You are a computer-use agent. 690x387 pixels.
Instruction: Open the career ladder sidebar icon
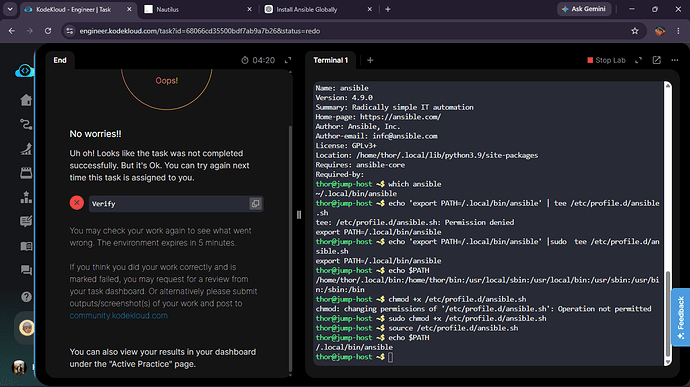(26, 149)
